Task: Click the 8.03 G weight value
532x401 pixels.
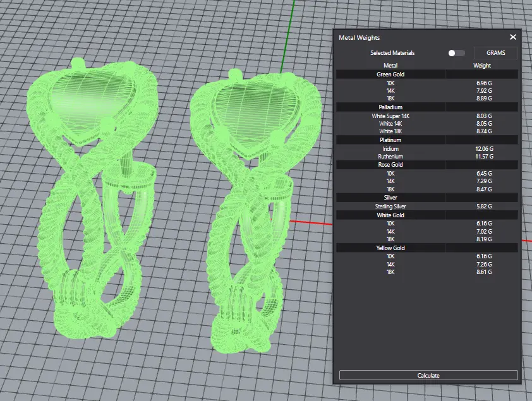Action: tap(484, 116)
